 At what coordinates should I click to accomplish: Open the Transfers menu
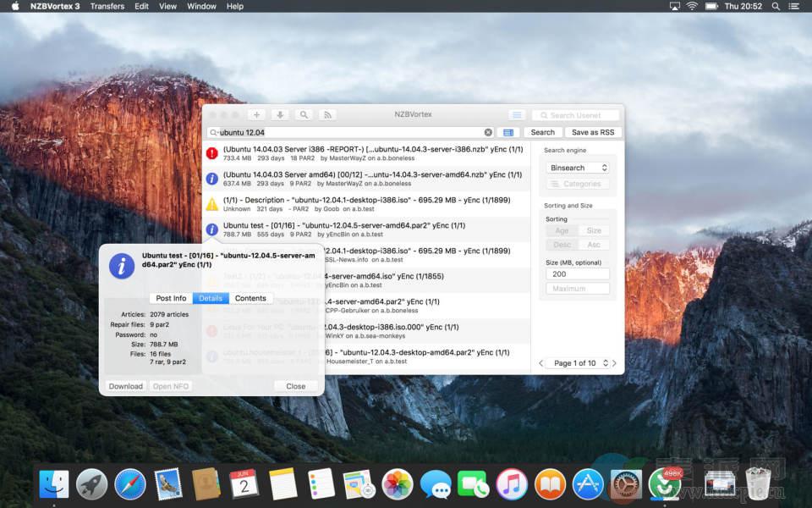click(107, 6)
